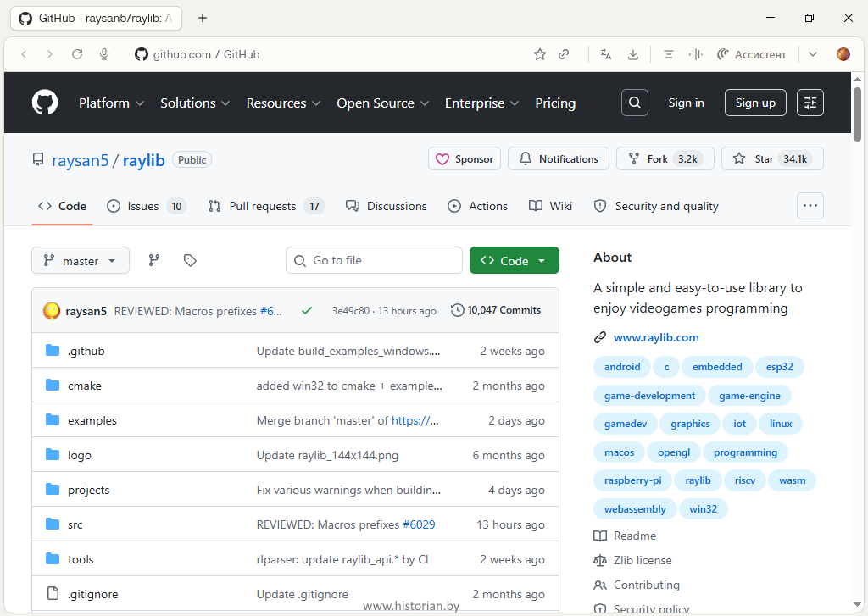
Task: Open the Security and quality tab
Action: pos(656,206)
